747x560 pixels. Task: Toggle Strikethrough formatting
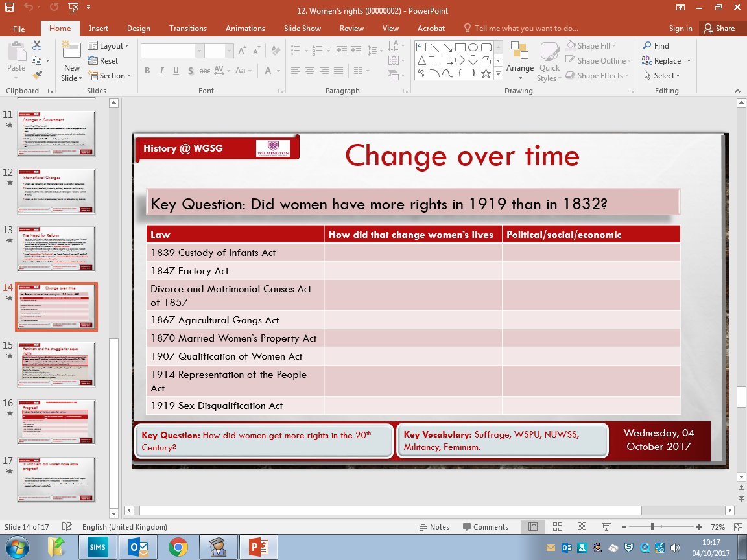tap(205, 71)
